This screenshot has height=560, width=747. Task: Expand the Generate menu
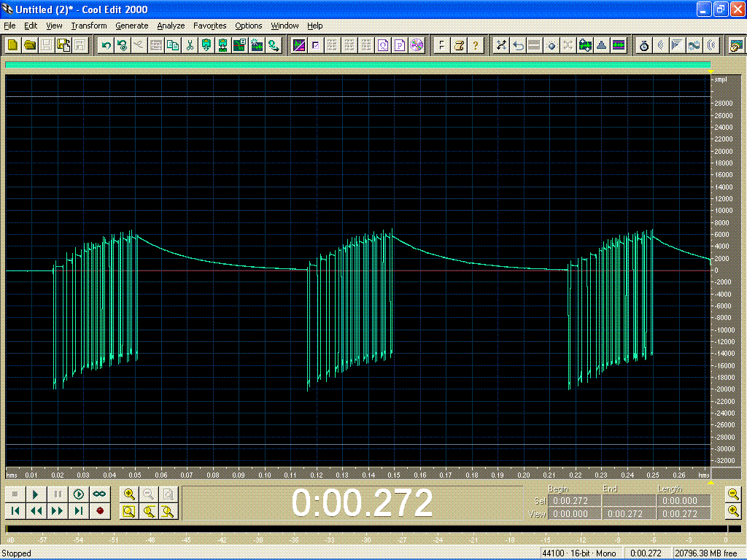[132, 26]
